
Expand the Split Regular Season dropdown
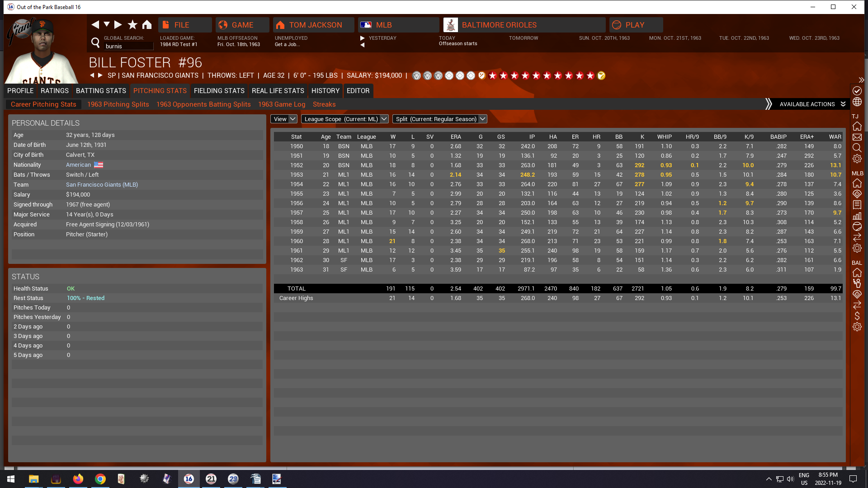439,119
